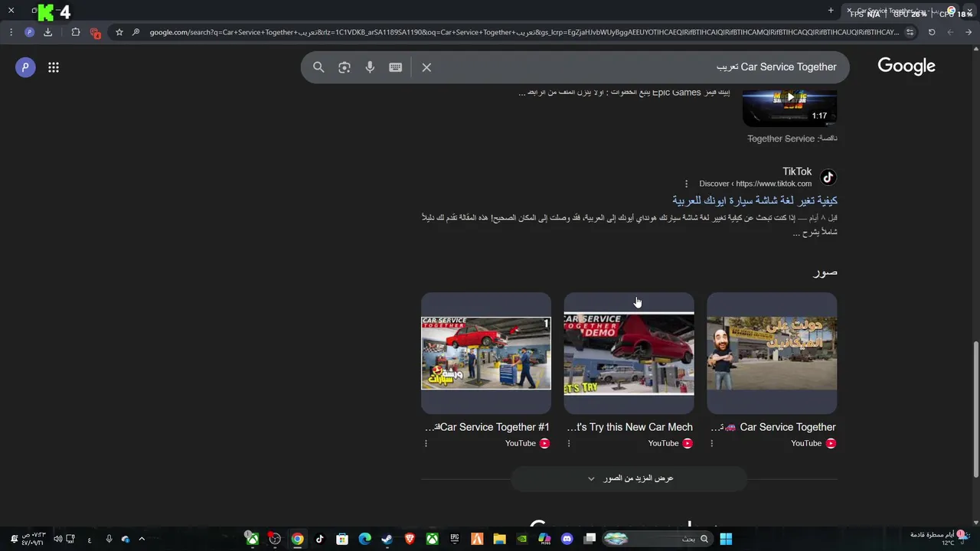Screen dimensions: 980x551
Task: Open TikTok Arabic result title link
Action: coord(755,201)
